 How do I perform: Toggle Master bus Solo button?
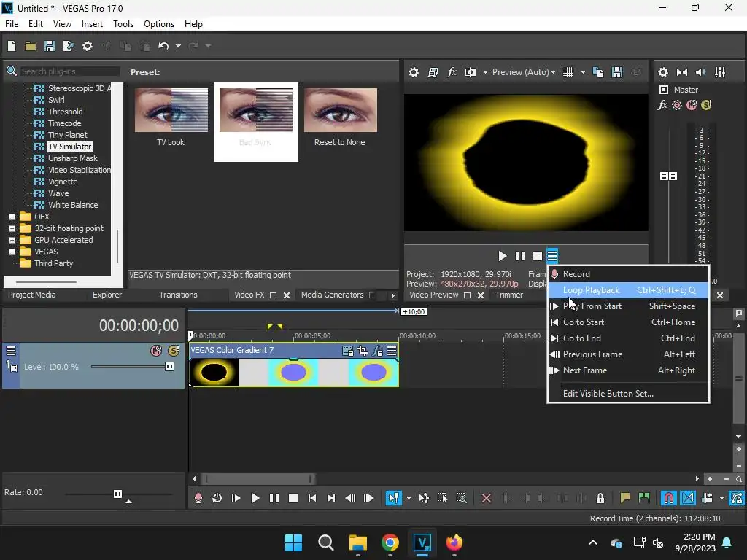tap(706, 105)
